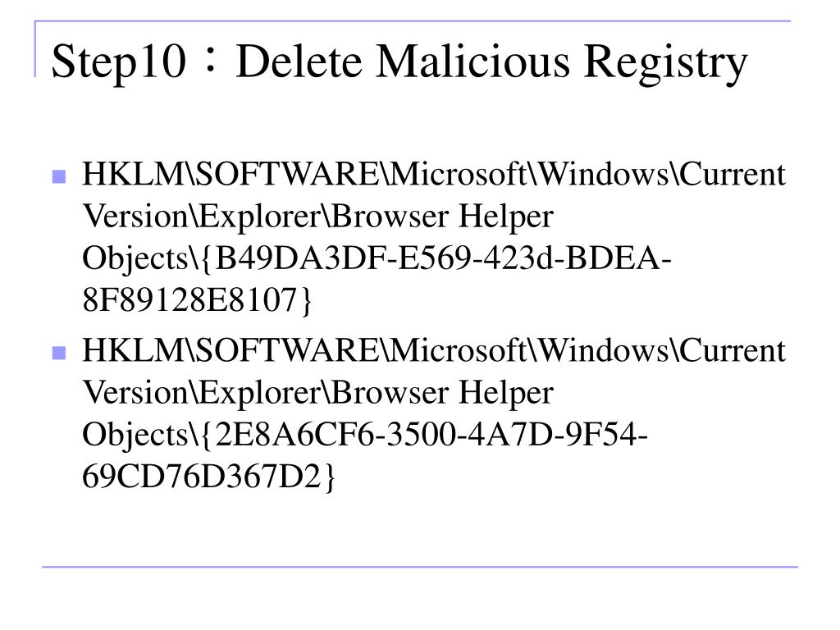Click second 'Version\Explorer\Browser Helper' line

(317, 393)
